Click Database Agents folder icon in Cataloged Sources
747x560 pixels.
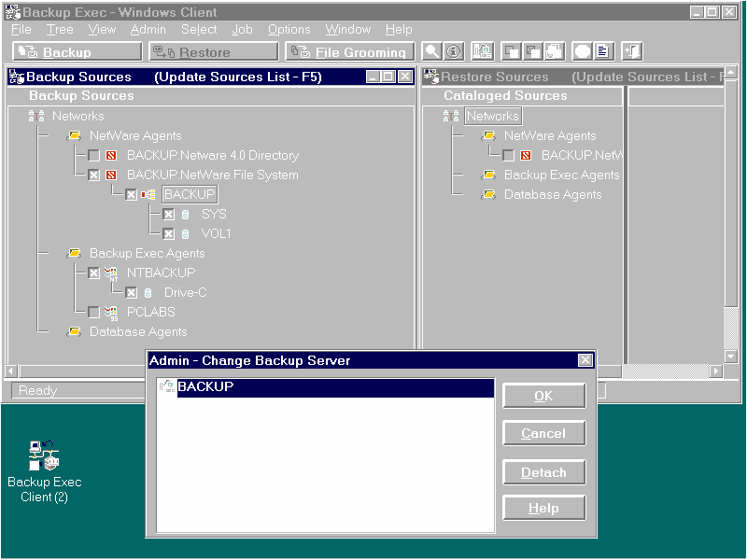488,195
